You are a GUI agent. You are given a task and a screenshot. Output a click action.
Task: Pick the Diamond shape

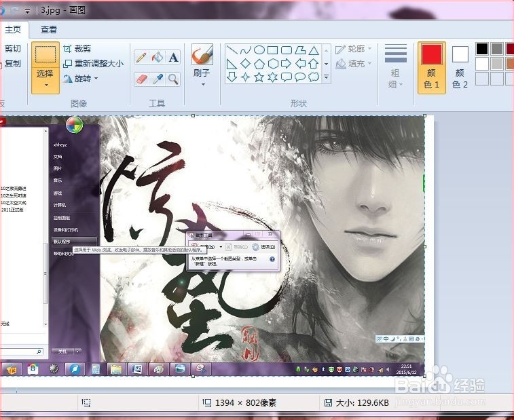pyautogui.click(x=246, y=64)
